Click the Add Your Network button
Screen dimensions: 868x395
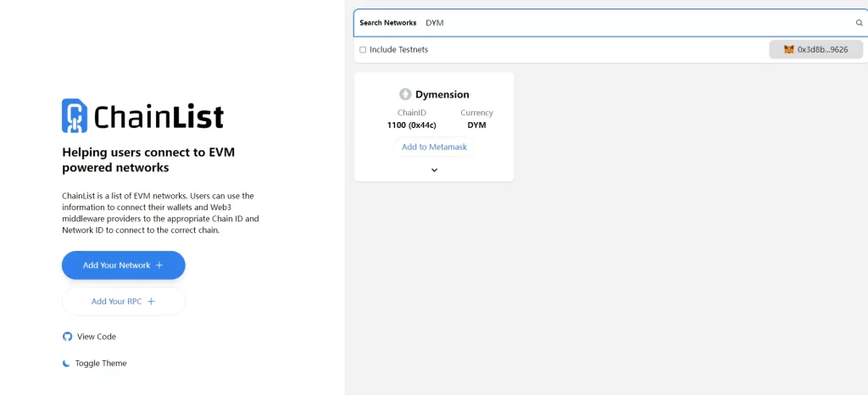click(124, 265)
